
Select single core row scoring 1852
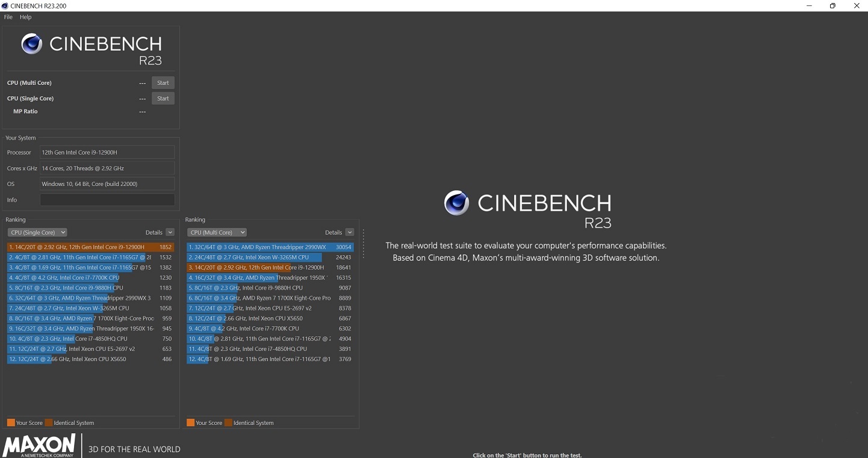90,247
